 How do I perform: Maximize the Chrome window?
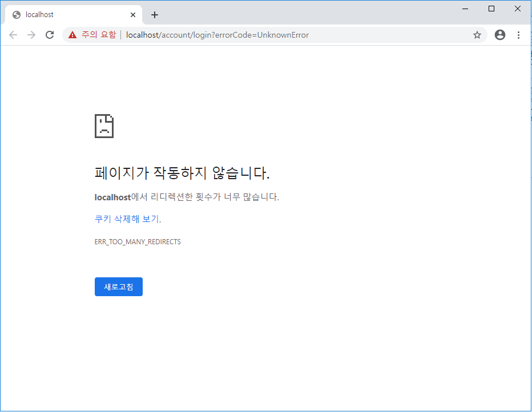[491, 9]
